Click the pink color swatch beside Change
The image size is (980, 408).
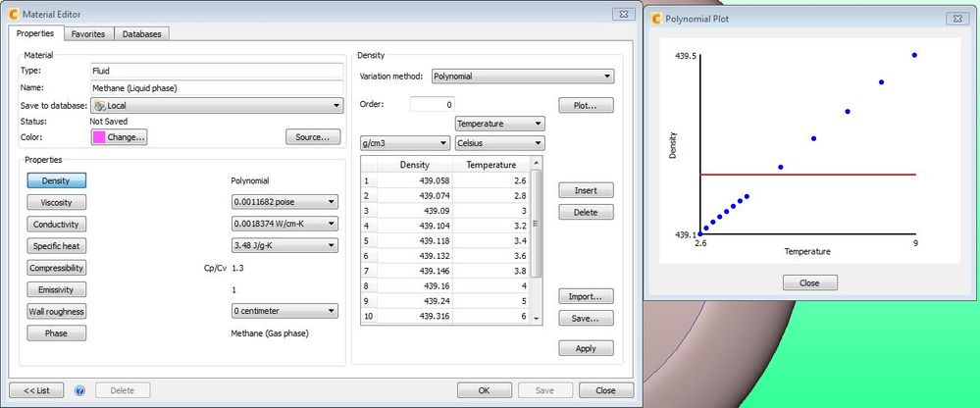click(x=99, y=137)
